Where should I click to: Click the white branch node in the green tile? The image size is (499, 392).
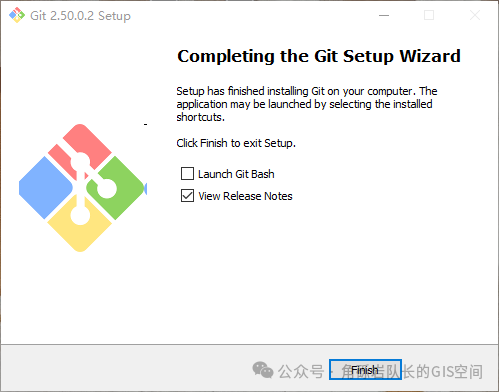coord(107,188)
